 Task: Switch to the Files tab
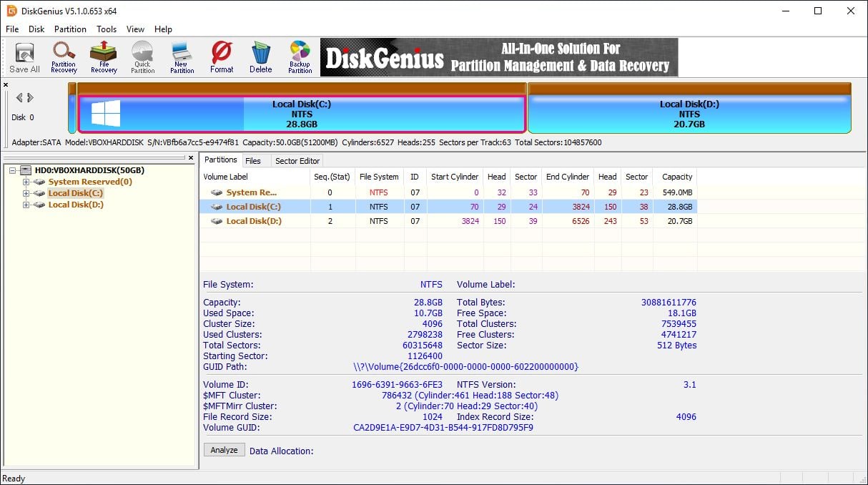[255, 160]
